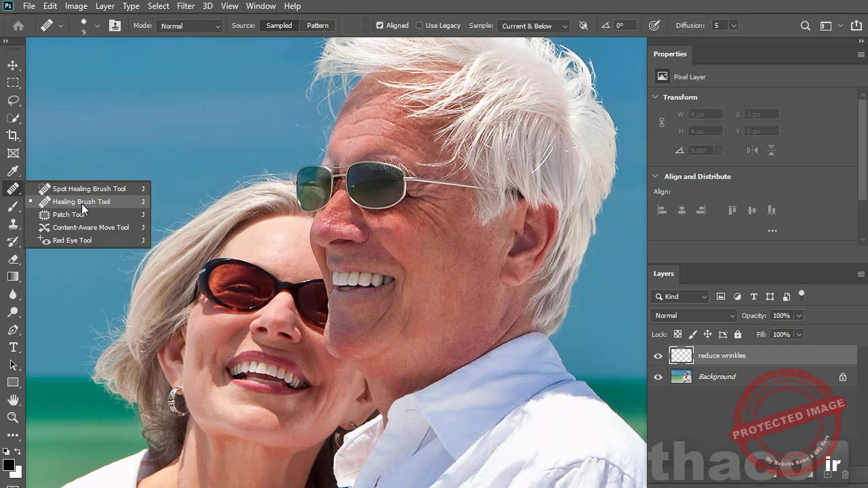Collapse the Transform section
Image resolution: width=868 pixels, height=488 pixels.
656,97
